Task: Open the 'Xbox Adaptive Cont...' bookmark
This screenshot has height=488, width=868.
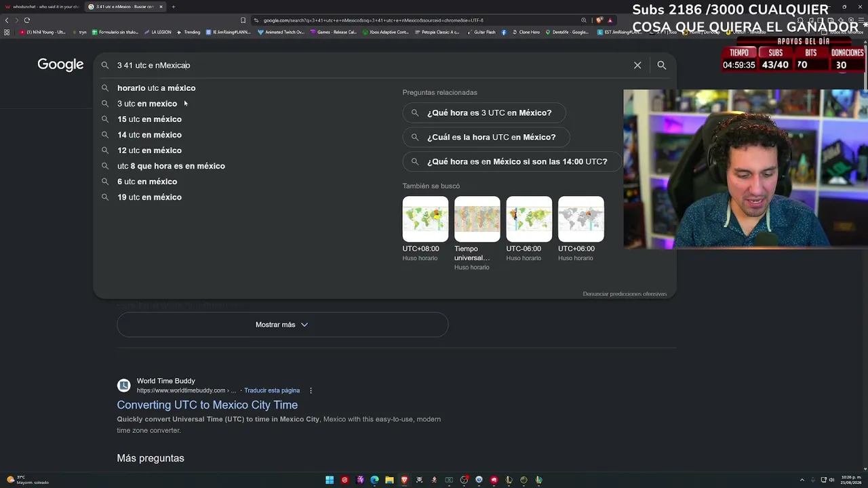Action: (385, 32)
